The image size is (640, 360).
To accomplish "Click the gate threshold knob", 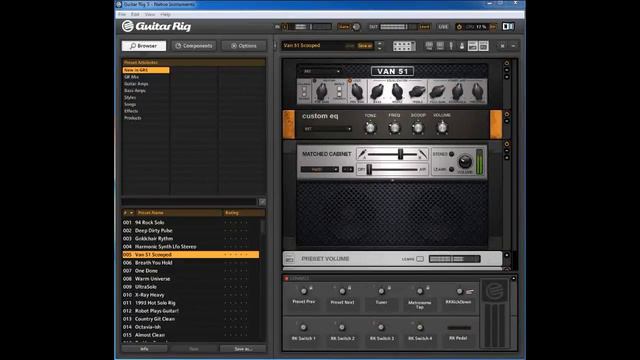I will click(356, 27).
